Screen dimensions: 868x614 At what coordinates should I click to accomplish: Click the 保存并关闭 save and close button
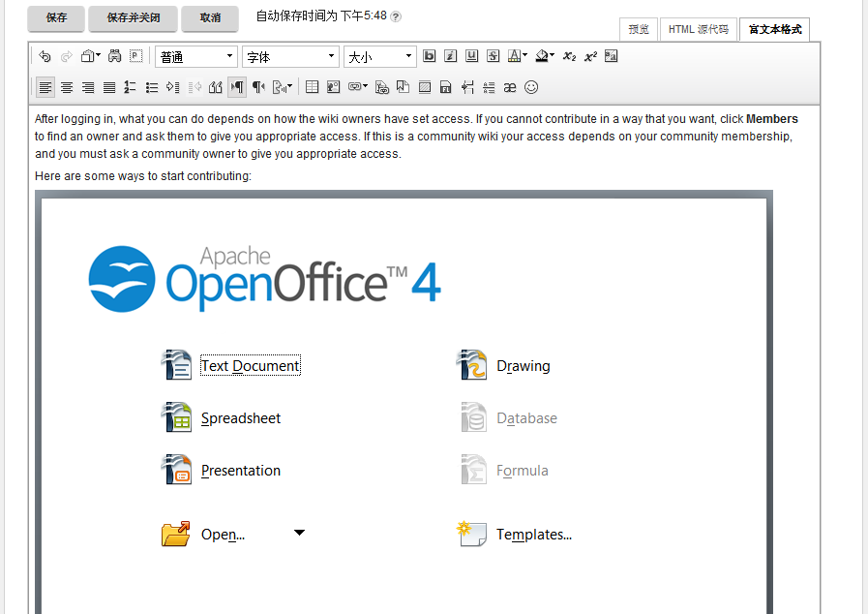(133, 17)
